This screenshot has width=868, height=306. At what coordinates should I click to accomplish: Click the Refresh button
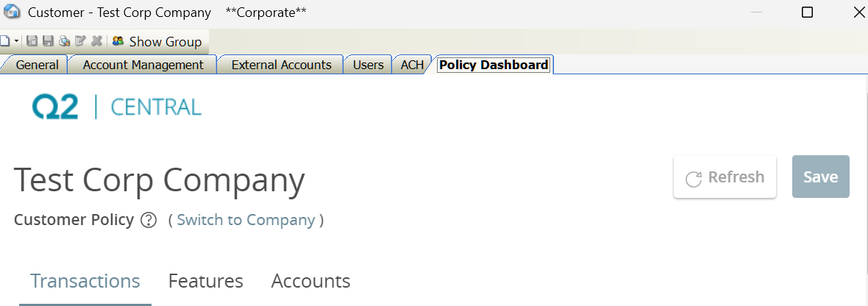725,177
